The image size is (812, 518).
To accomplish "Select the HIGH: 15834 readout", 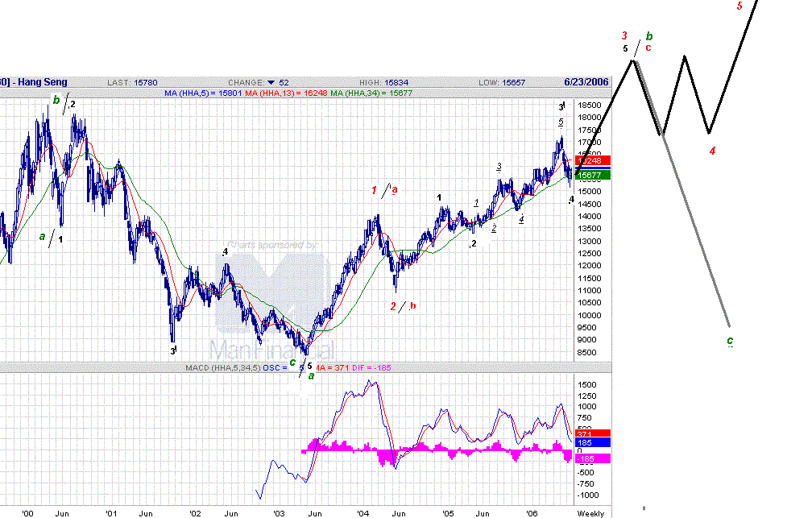I will click(x=383, y=82).
